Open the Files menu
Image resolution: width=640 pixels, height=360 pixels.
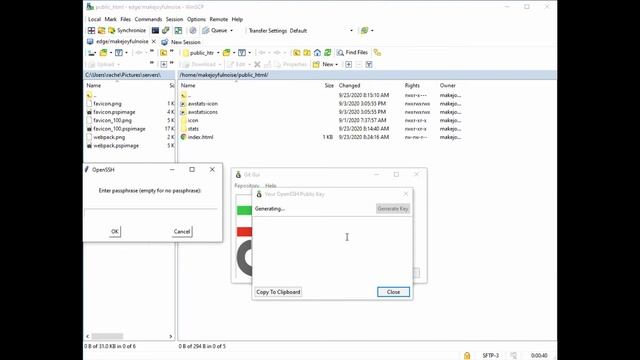125,19
